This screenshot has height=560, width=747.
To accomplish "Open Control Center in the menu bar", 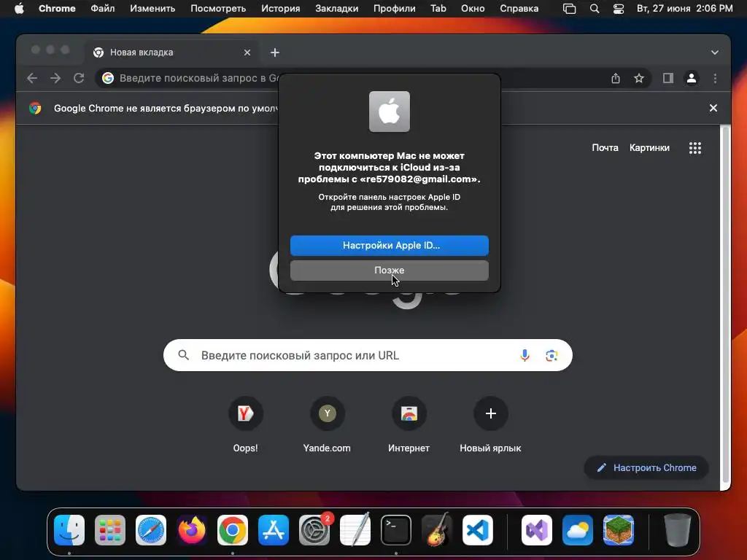I will click(x=619, y=9).
